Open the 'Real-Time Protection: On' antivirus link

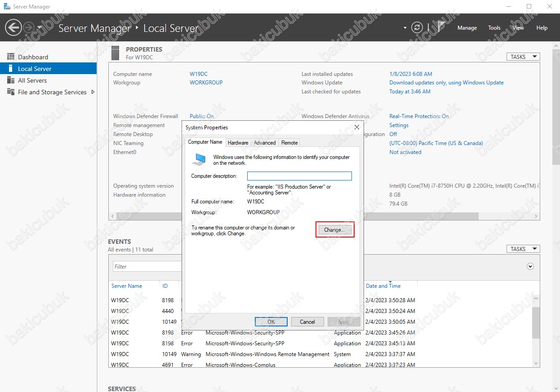click(x=419, y=116)
